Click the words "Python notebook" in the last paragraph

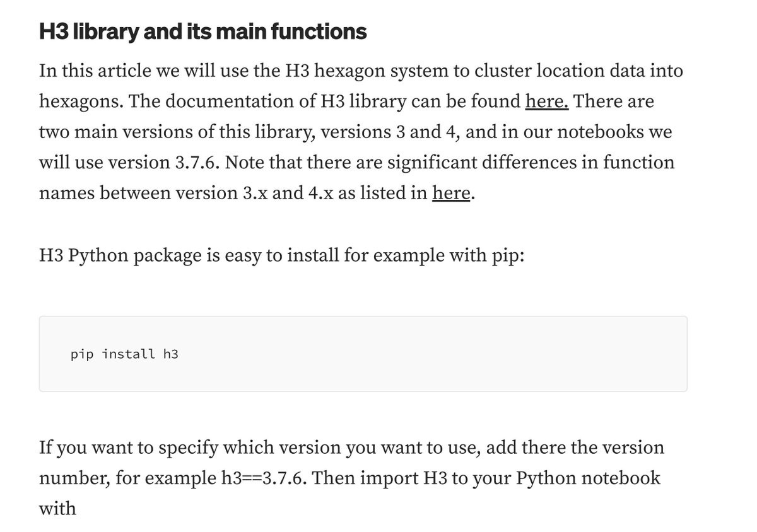(x=588, y=478)
